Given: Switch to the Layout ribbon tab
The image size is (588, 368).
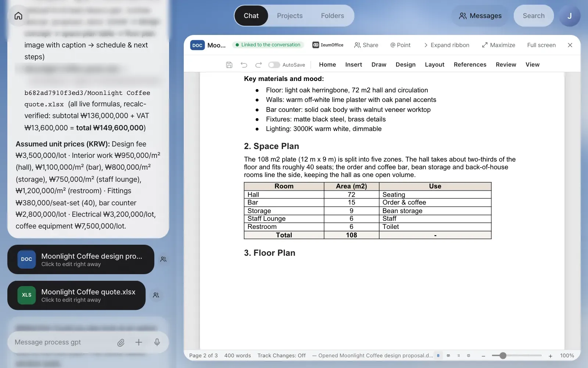Looking at the screenshot, I should click(434, 64).
